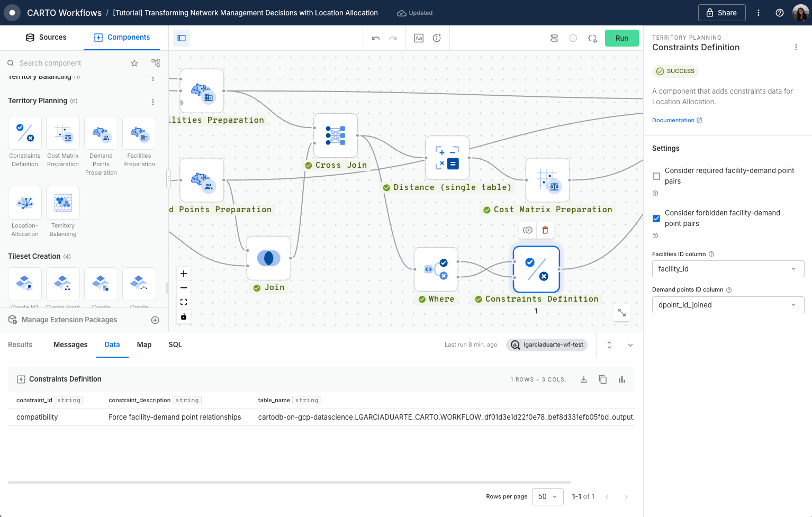
Task: Uncheck forbidden facility-demand point pairs
Action: (656, 219)
